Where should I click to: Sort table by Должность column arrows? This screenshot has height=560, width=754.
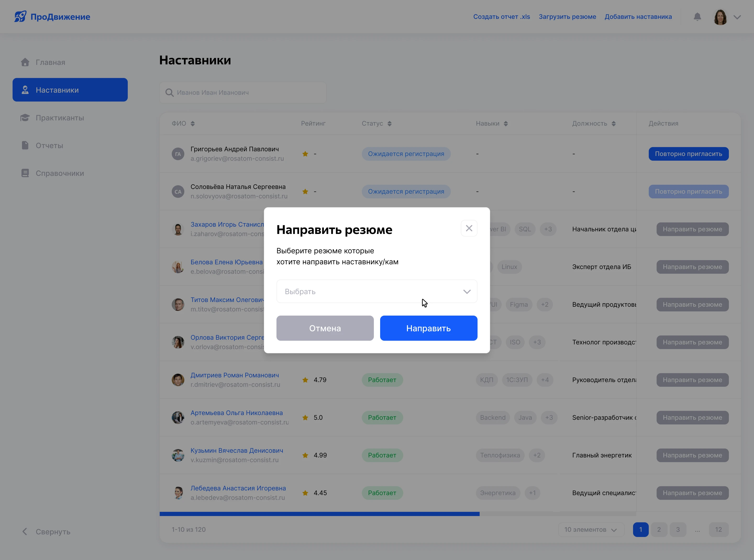(614, 124)
